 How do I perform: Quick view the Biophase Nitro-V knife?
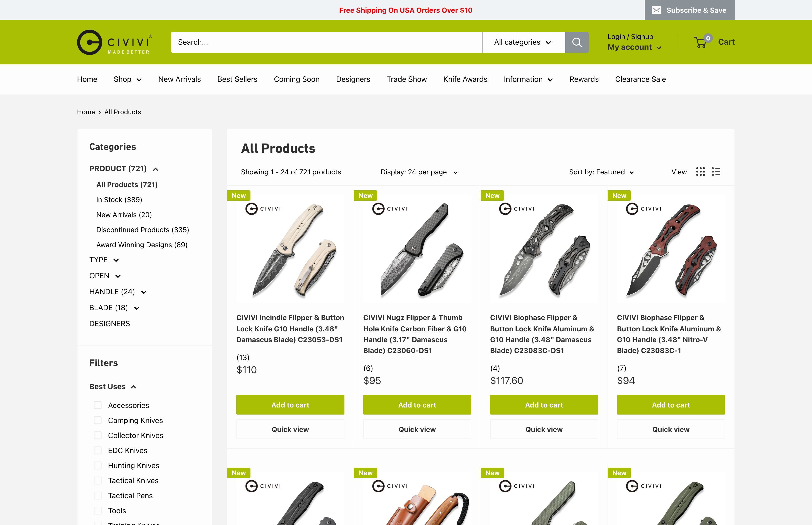(x=671, y=429)
